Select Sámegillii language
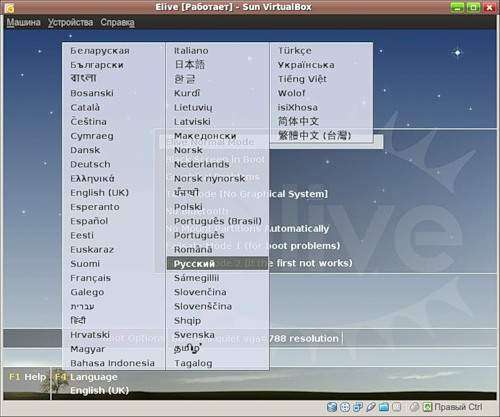This screenshot has height=417, width=500. (x=196, y=278)
